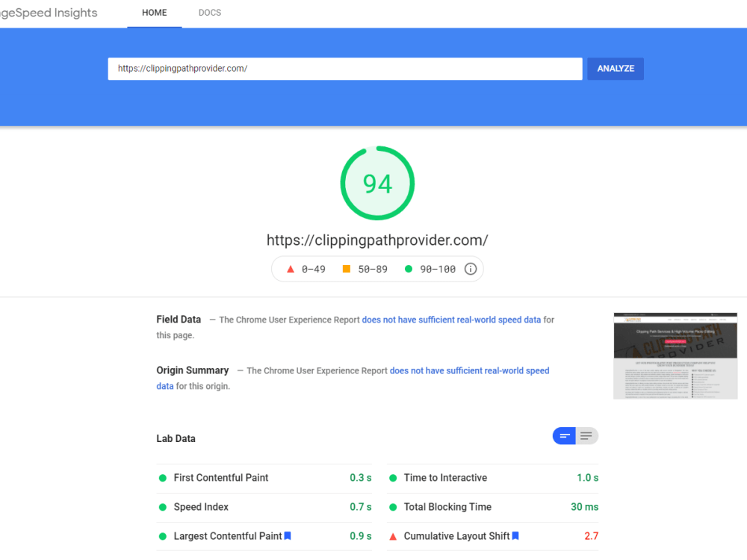This screenshot has height=560, width=747.
Task: Click the Origin Summary heading
Action: pos(193,370)
